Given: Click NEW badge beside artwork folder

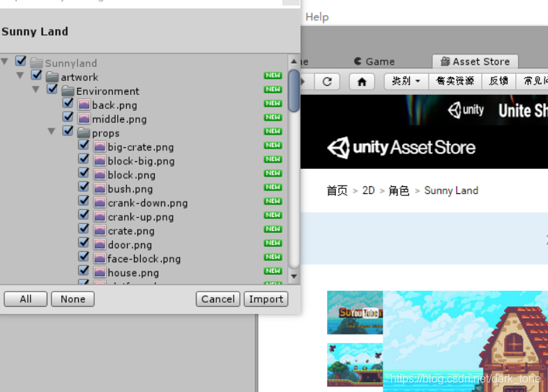Looking at the screenshot, I should click(x=273, y=75).
